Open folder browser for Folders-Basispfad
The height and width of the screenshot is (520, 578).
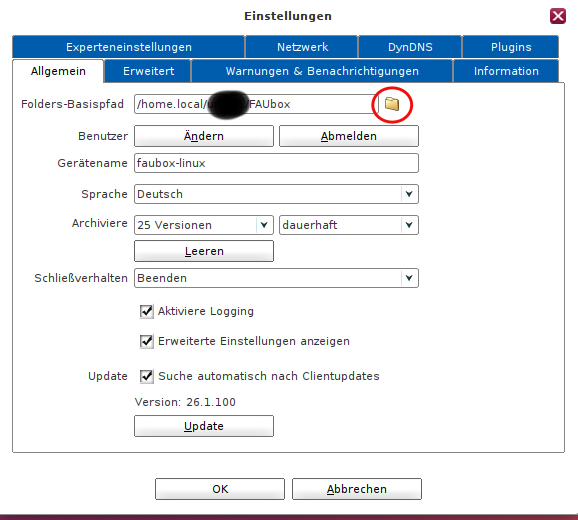(392, 104)
